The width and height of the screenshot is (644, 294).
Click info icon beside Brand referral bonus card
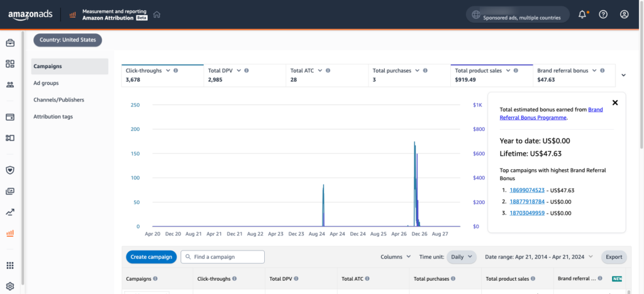602,71
